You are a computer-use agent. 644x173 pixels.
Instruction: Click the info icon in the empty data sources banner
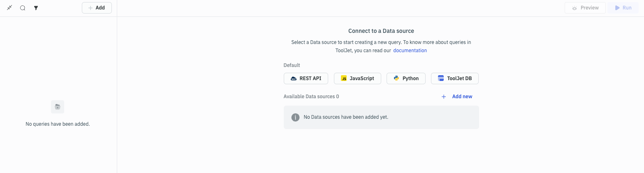(x=295, y=118)
